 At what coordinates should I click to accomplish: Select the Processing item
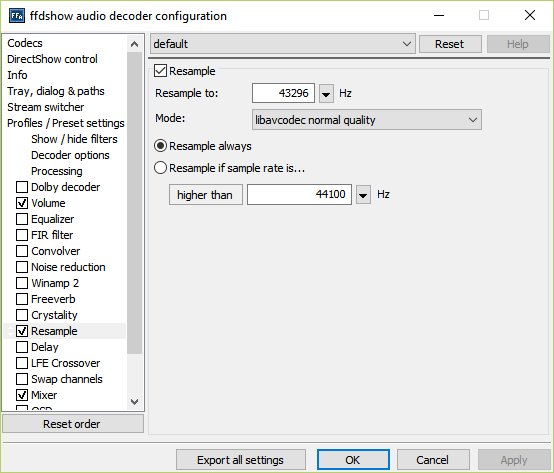click(x=57, y=171)
